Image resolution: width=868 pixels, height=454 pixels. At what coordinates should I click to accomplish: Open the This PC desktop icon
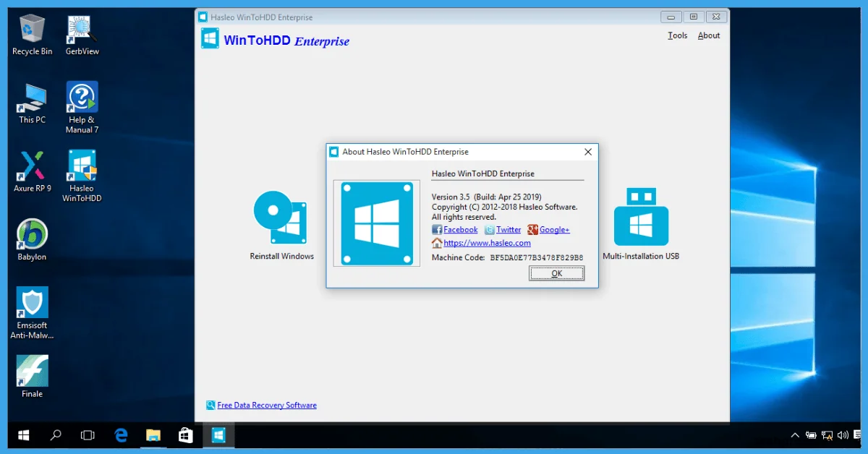(x=33, y=103)
